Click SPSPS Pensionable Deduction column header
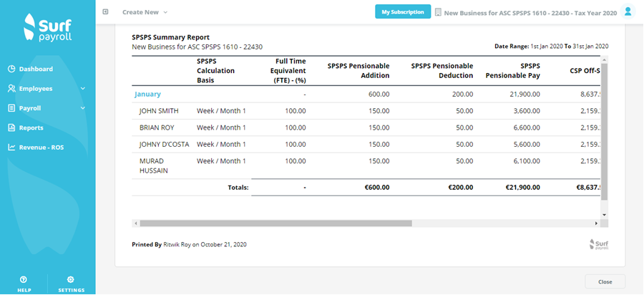 pos(442,71)
